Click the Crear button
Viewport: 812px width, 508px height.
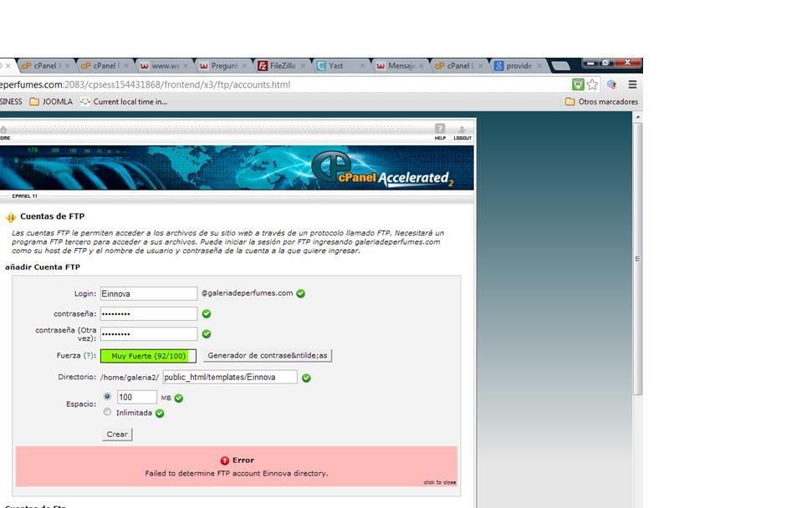coord(117,434)
